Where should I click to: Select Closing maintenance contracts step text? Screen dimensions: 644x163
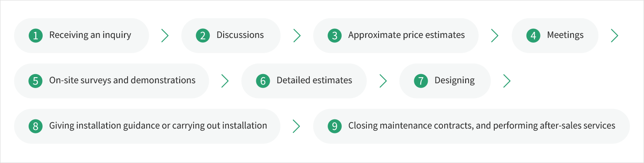tap(482, 126)
